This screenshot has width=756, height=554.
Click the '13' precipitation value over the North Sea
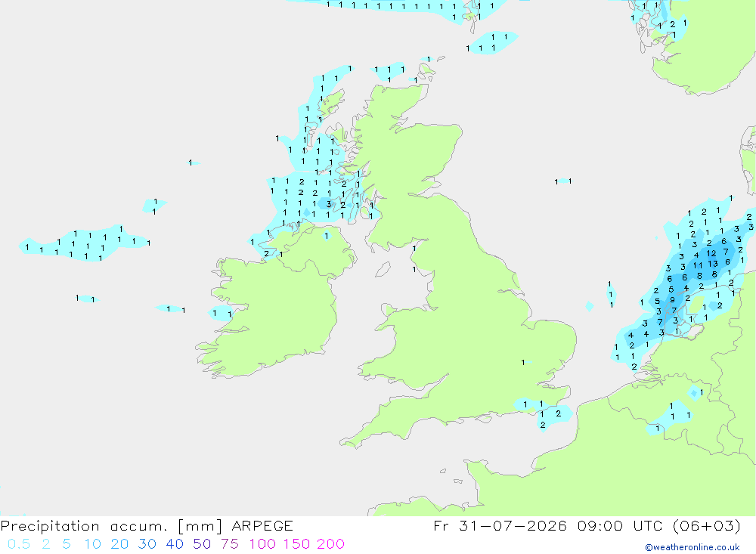pyautogui.click(x=713, y=264)
